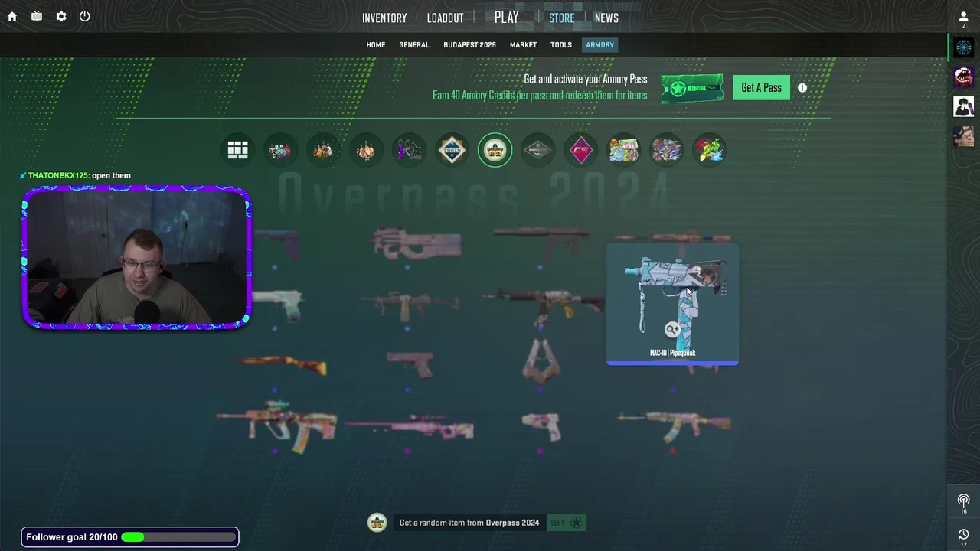Select the purple graffiti collection icon
The height and width of the screenshot is (551, 980).
click(x=666, y=150)
